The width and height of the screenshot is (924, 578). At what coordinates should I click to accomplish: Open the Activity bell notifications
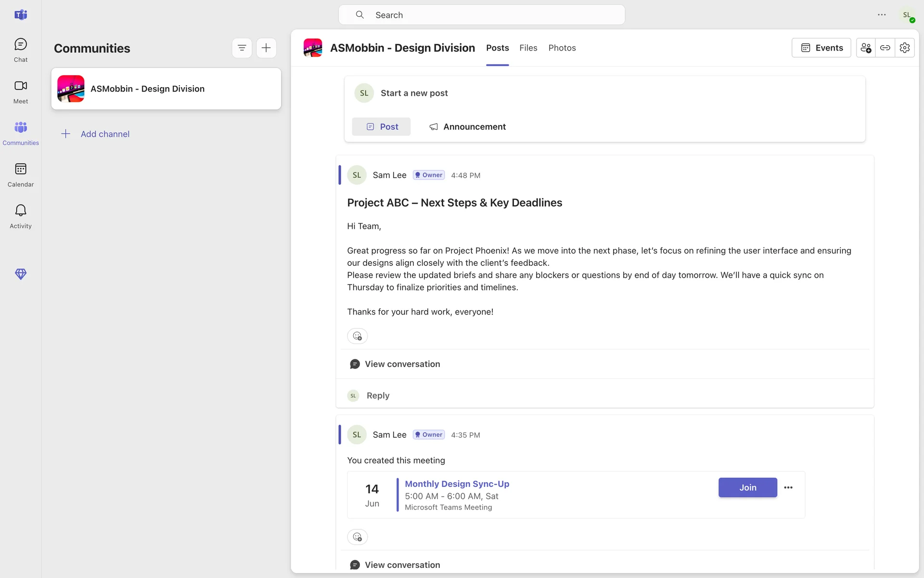pos(21,216)
